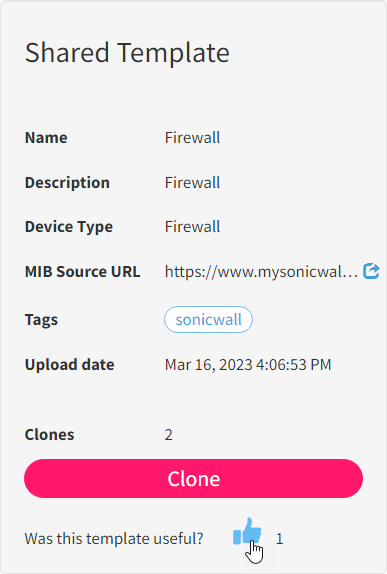
Task: Click the MIB Source URL label
Action: click(x=82, y=272)
